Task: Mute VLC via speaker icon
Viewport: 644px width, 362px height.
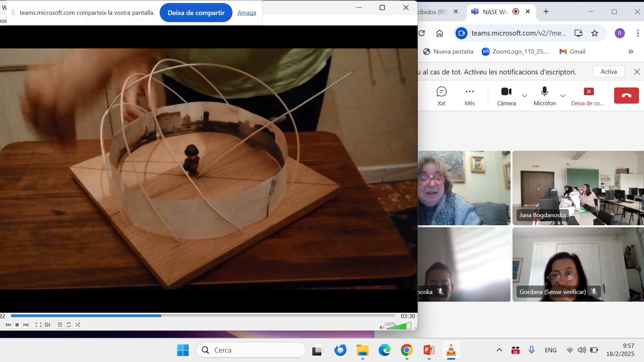Action: (381, 327)
